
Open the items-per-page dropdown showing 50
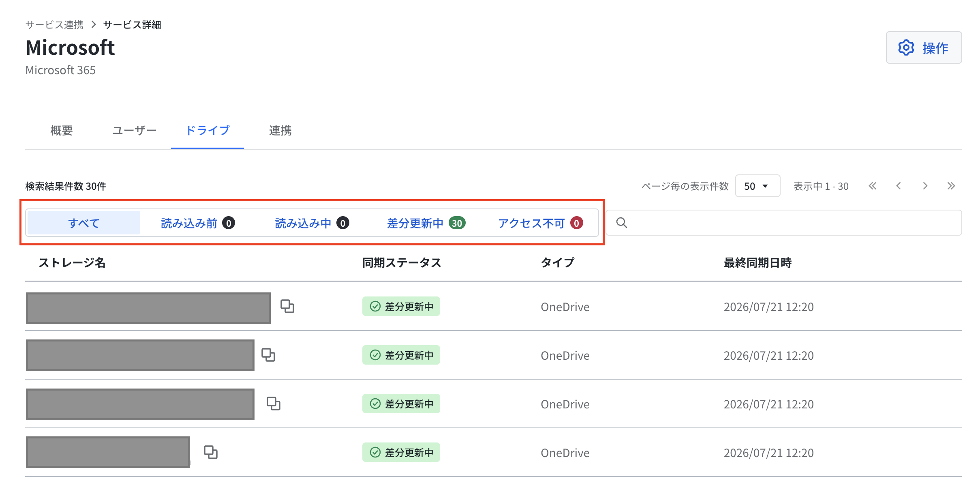point(757,186)
